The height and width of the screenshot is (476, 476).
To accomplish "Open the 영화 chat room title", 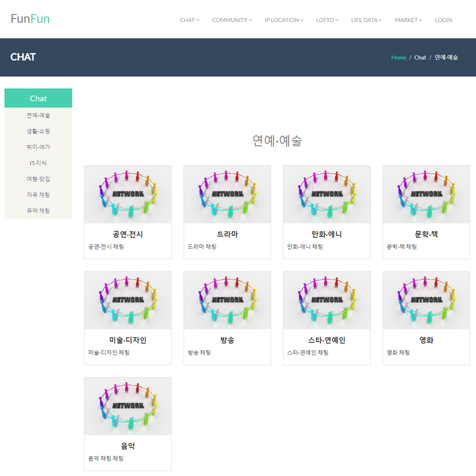I will click(427, 340).
